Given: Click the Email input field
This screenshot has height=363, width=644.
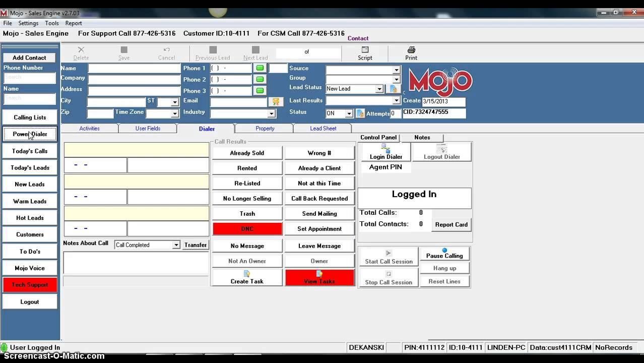Looking at the screenshot, I should (238, 102).
